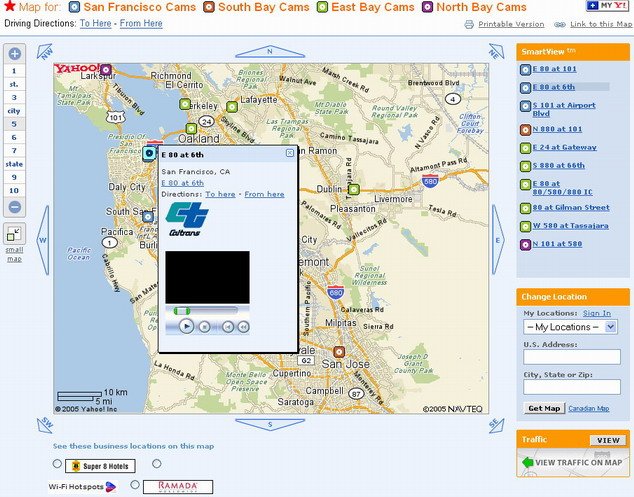Pan the map north with N arrow
This screenshot has height=497, width=634.
tap(270, 51)
